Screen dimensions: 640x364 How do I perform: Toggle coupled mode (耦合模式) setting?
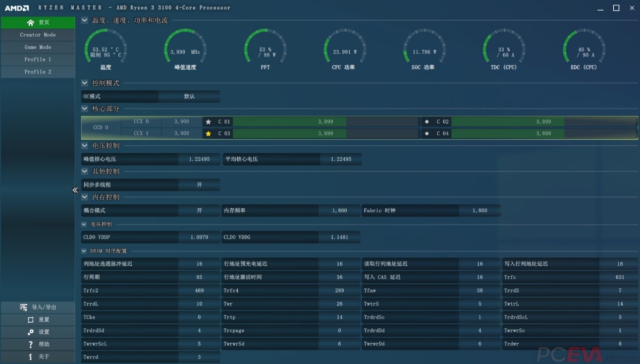pyautogui.click(x=199, y=211)
